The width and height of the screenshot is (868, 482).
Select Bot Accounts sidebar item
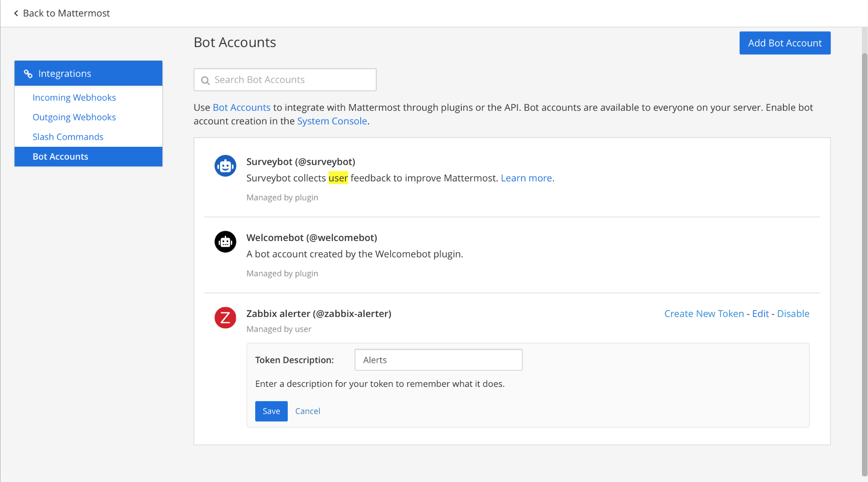point(60,157)
